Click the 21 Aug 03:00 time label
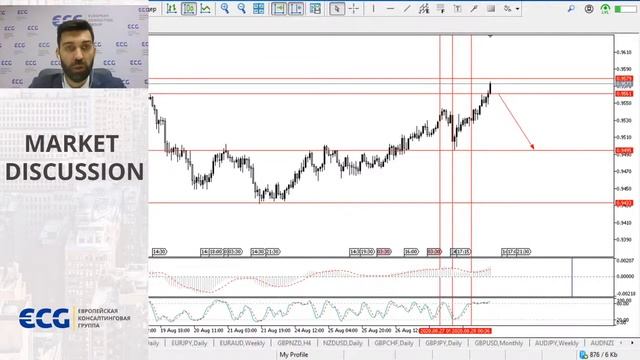640x360 pixels. tap(242, 330)
